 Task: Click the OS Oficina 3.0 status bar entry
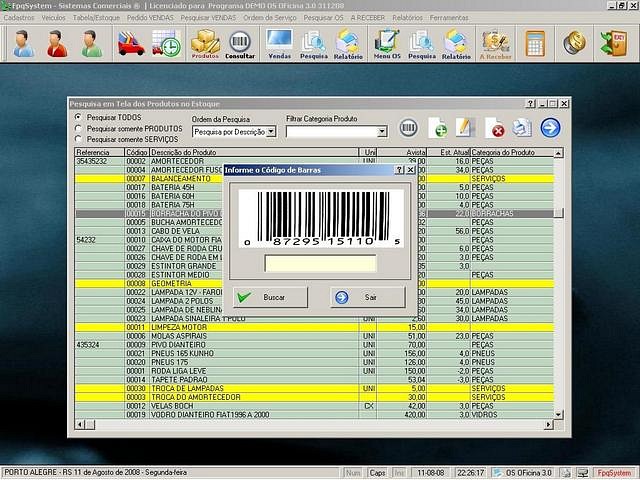523,473
